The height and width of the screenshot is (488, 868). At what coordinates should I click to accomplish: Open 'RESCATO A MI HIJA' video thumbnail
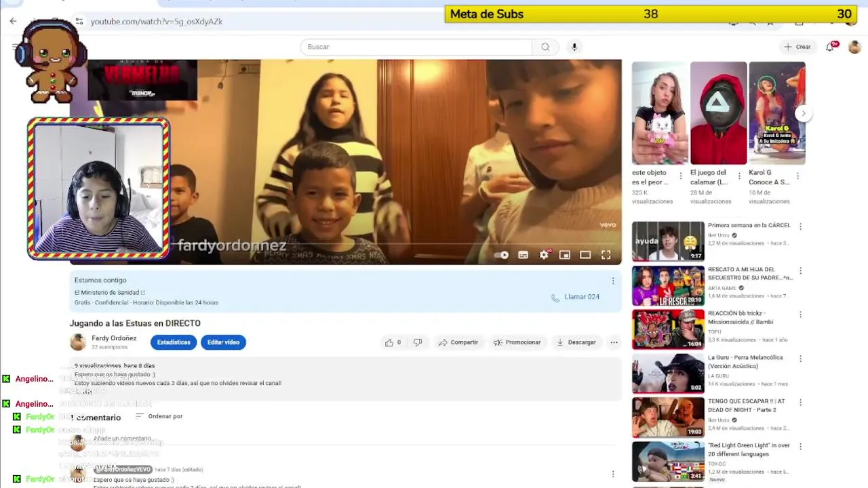(x=668, y=285)
